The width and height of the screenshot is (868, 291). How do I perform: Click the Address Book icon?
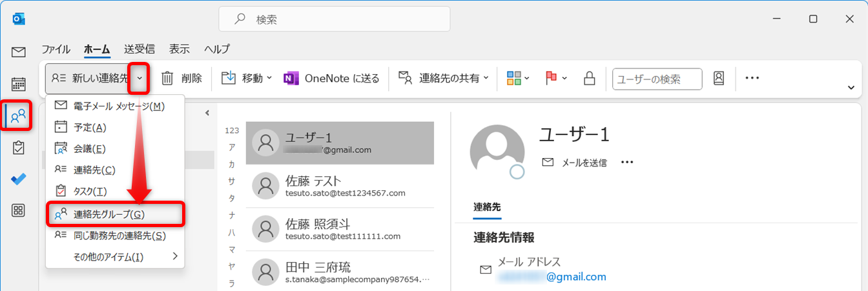tap(719, 78)
